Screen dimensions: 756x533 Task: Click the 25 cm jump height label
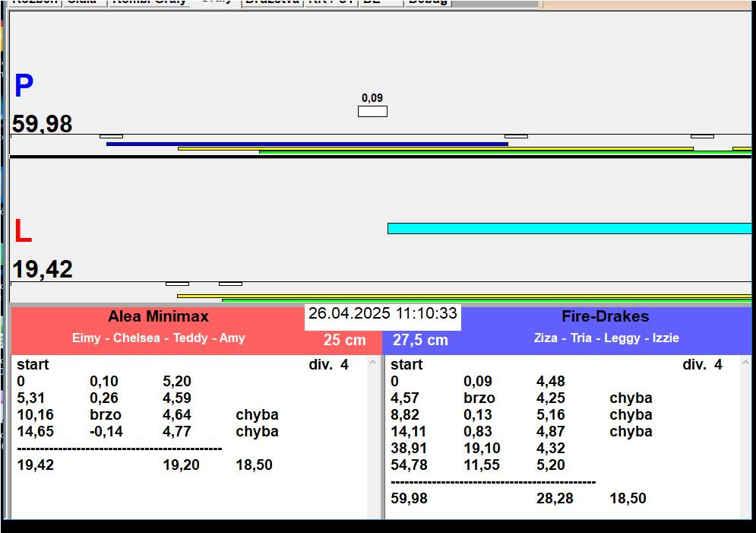(x=344, y=341)
